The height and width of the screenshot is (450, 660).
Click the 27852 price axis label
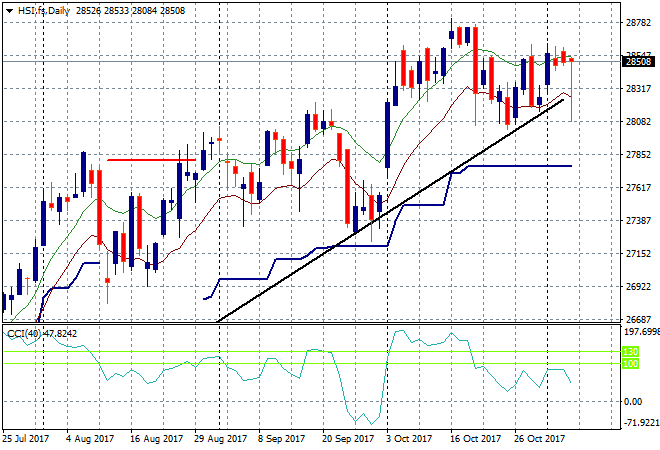(638, 155)
